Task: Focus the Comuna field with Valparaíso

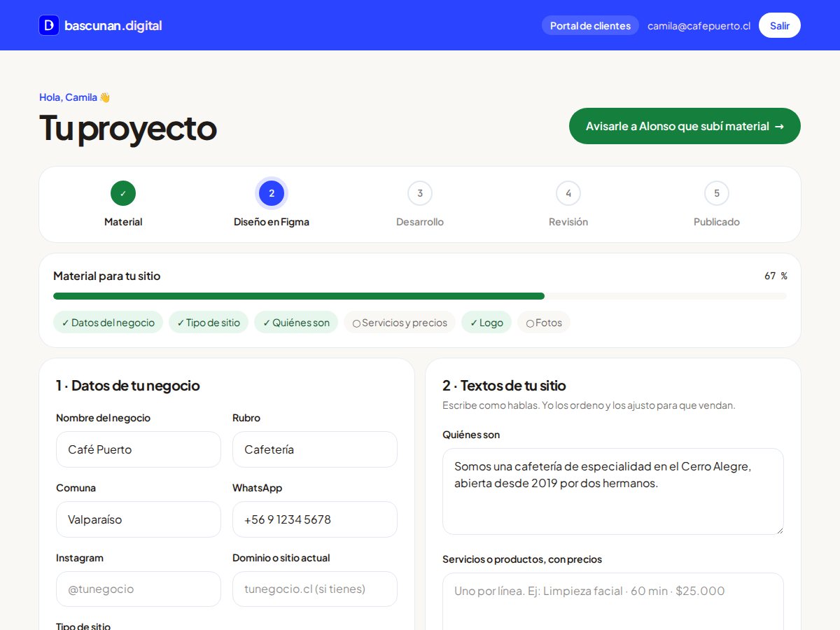Action: click(x=139, y=519)
